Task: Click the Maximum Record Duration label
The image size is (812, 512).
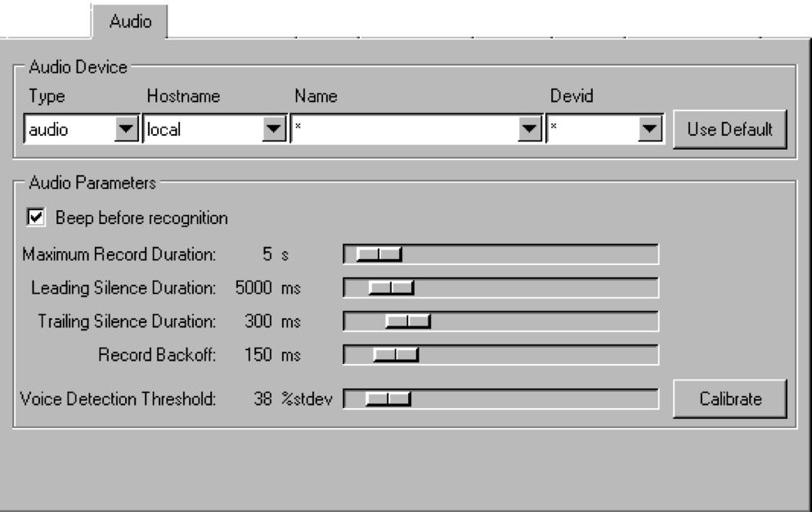Action: tap(119, 254)
